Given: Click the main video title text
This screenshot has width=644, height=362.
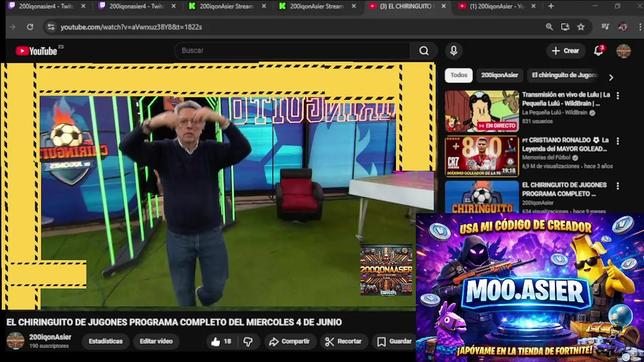Looking at the screenshot, I should pos(174,322).
